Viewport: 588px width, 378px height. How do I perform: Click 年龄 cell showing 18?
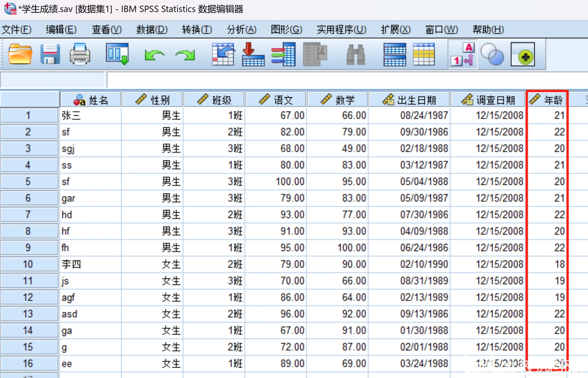(547, 264)
